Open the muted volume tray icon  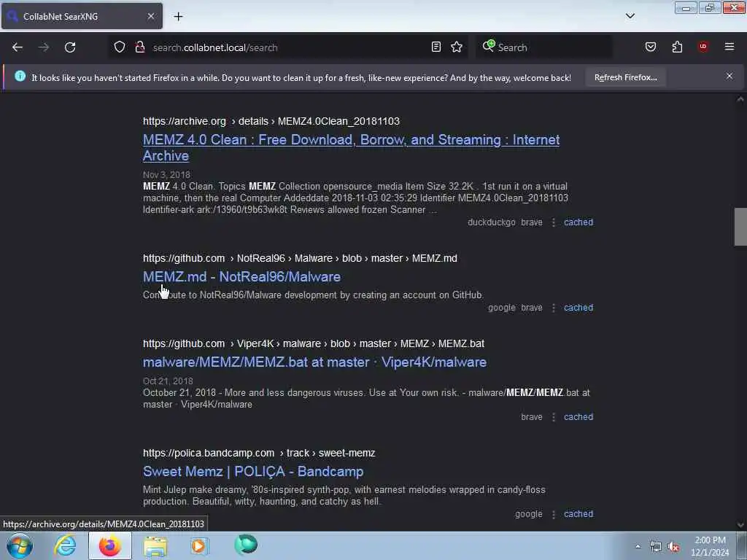click(673, 547)
